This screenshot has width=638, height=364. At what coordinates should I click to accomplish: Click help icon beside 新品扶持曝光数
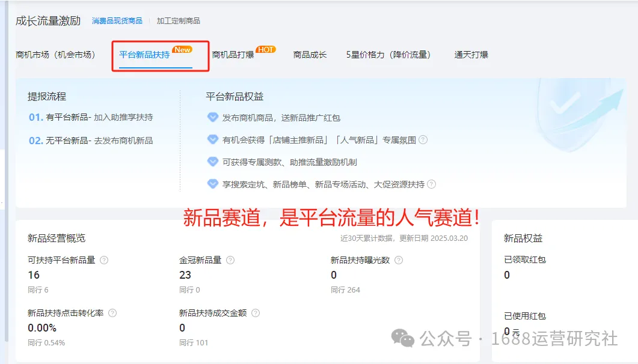tap(399, 260)
